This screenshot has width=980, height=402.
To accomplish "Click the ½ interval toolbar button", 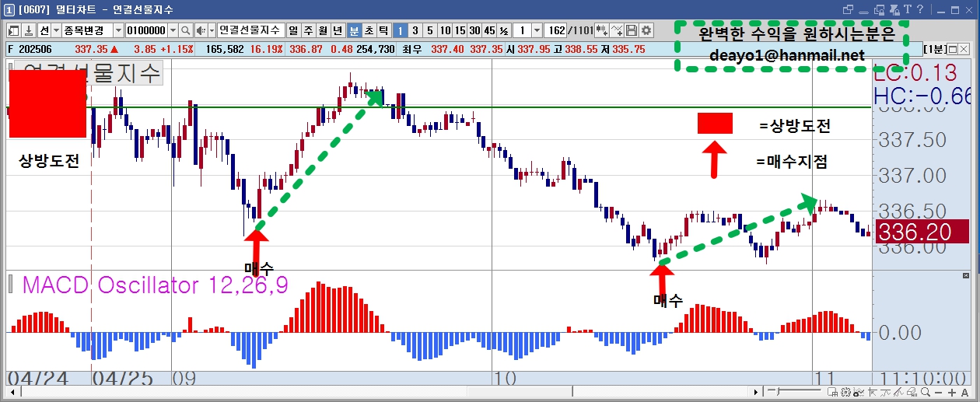I will coord(504,30).
